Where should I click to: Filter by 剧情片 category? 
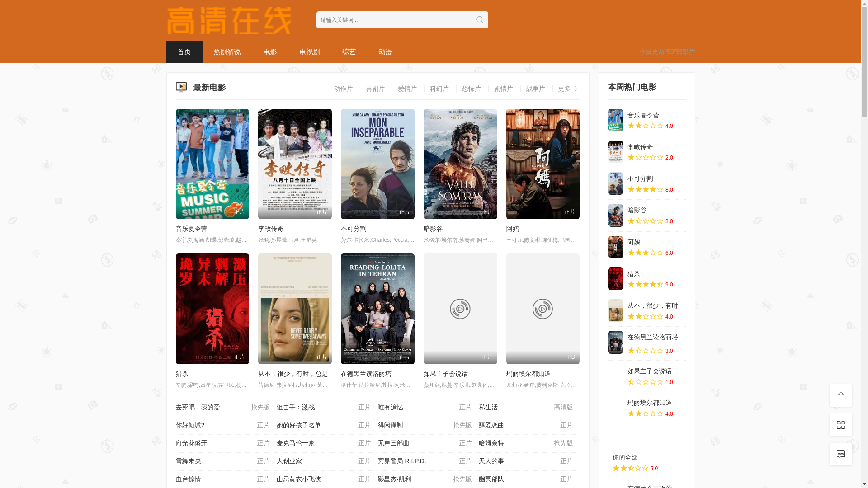[504, 89]
